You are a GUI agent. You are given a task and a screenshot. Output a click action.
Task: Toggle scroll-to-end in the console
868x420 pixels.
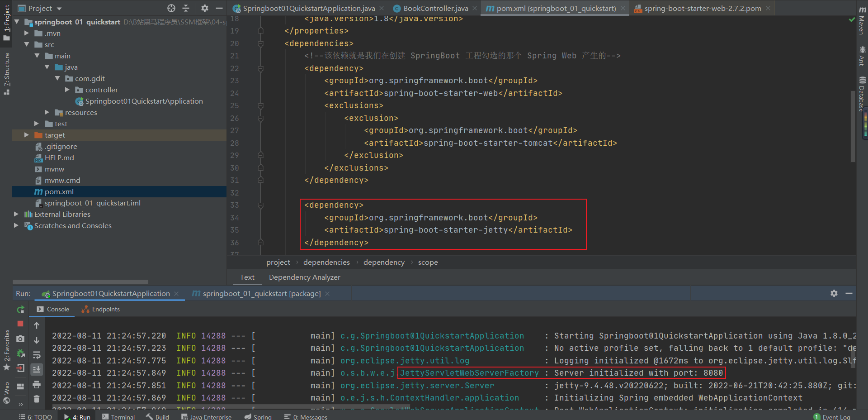[37, 370]
